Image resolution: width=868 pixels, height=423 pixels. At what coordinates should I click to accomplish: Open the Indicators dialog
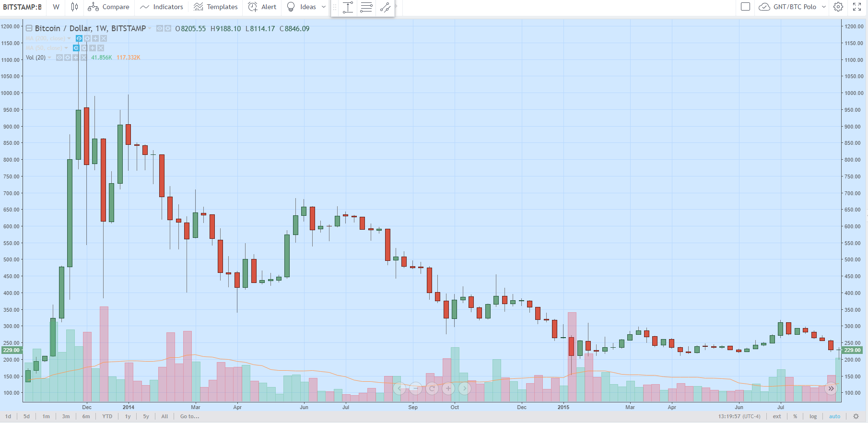coord(161,7)
